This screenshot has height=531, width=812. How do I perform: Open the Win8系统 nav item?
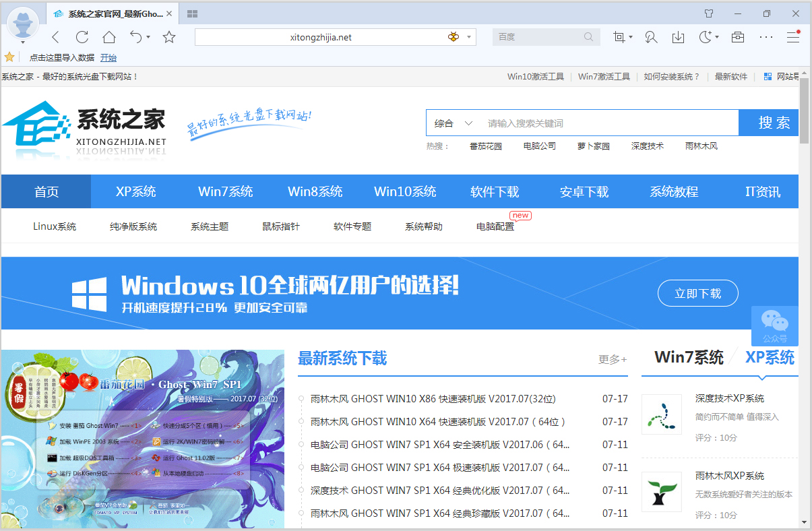click(x=315, y=191)
